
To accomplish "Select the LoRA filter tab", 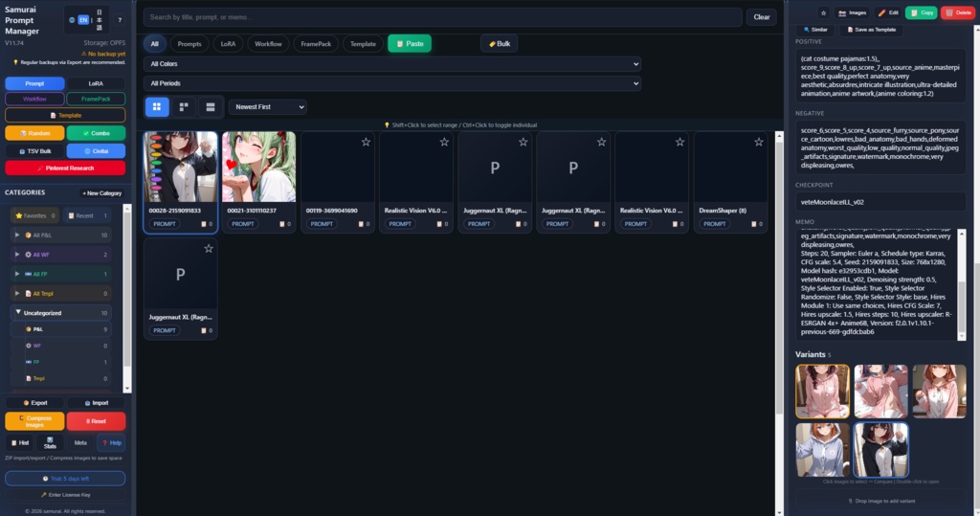I will click(228, 44).
